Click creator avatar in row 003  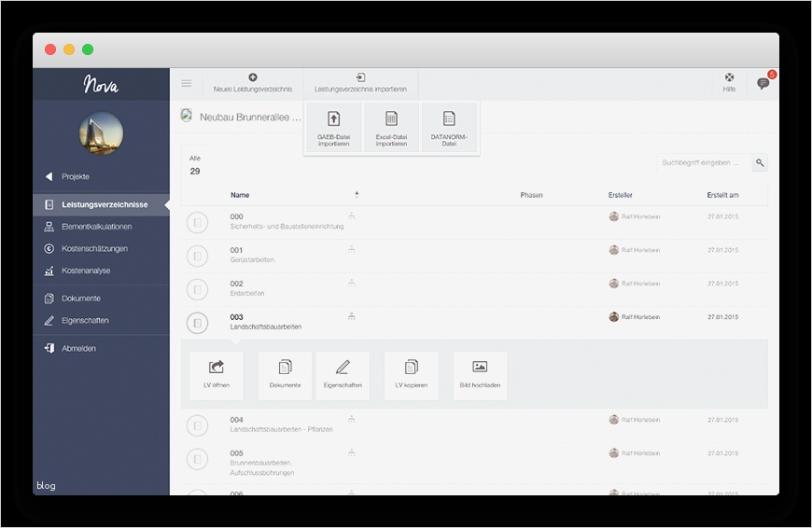click(613, 317)
